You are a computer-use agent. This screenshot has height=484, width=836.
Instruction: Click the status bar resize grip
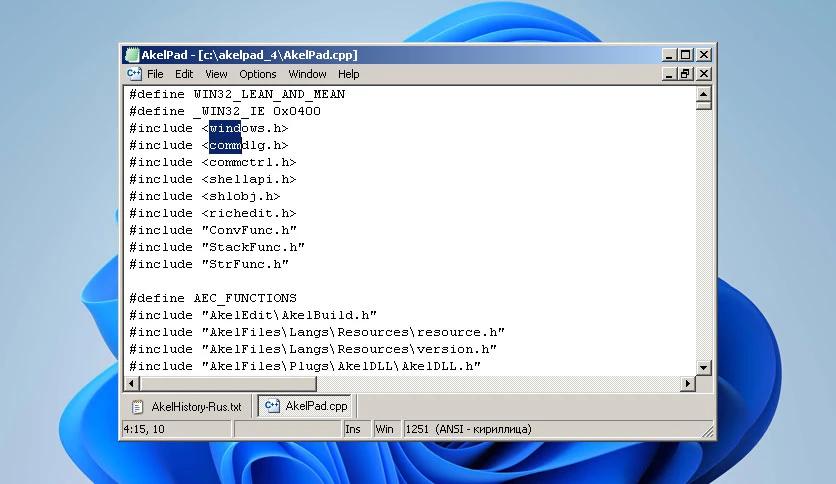pyautogui.click(x=708, y=431)
